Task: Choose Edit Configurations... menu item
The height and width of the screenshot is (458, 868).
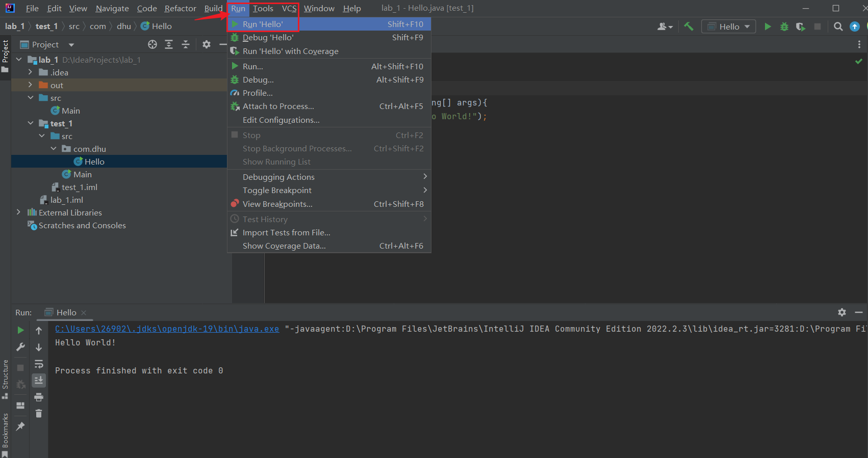Action: (x=329, y=120)
